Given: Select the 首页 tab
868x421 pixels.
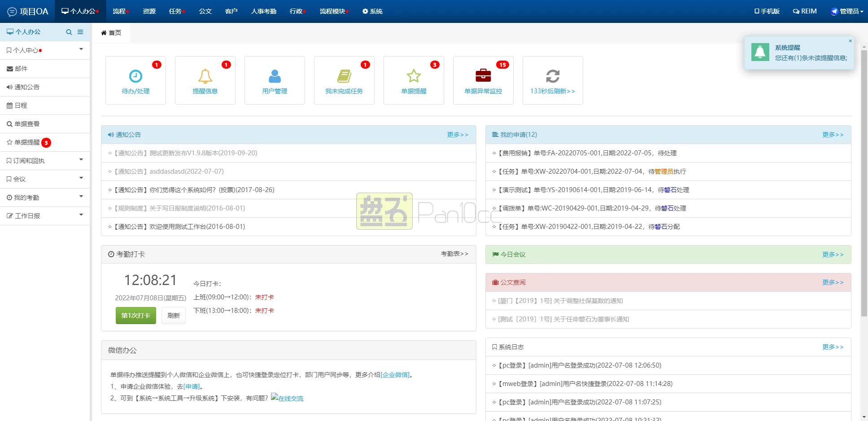Looking at the screenshot, I should [x=111, y=32].
